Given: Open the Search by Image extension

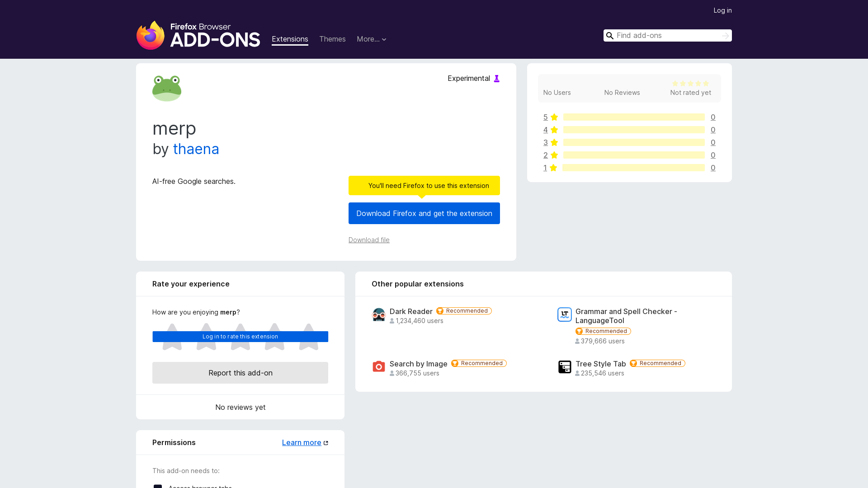Looking at the screenshot, I should point(419,364).
